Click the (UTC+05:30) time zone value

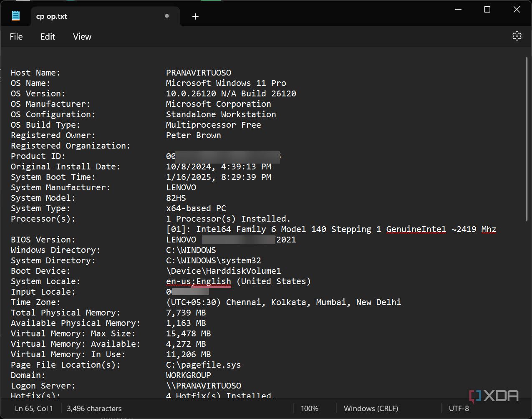coord(284,302)
